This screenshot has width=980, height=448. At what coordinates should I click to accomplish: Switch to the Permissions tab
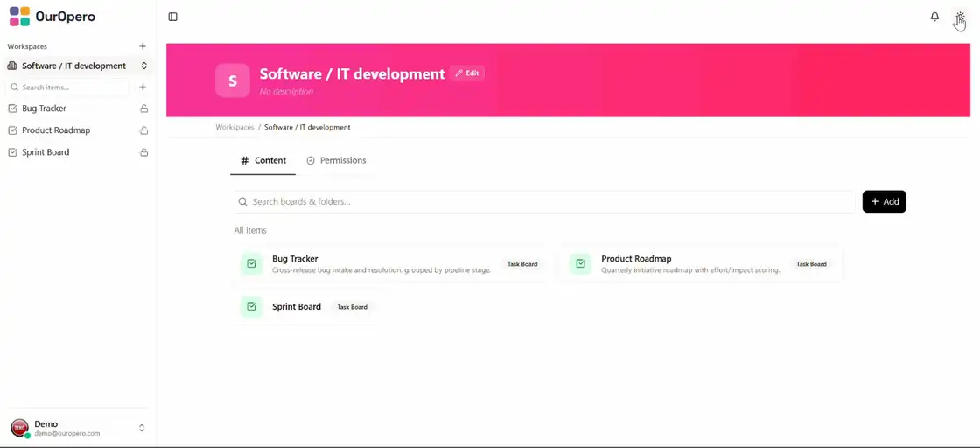point(336,161)
